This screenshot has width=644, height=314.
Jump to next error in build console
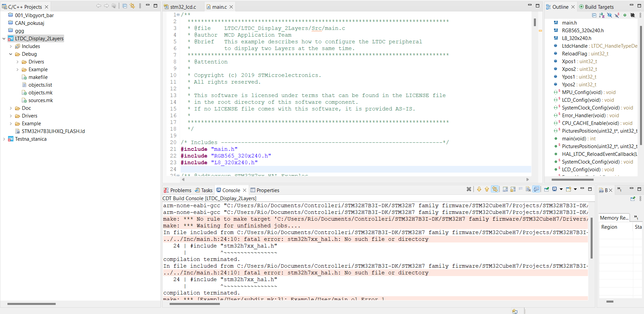(479, 189)
